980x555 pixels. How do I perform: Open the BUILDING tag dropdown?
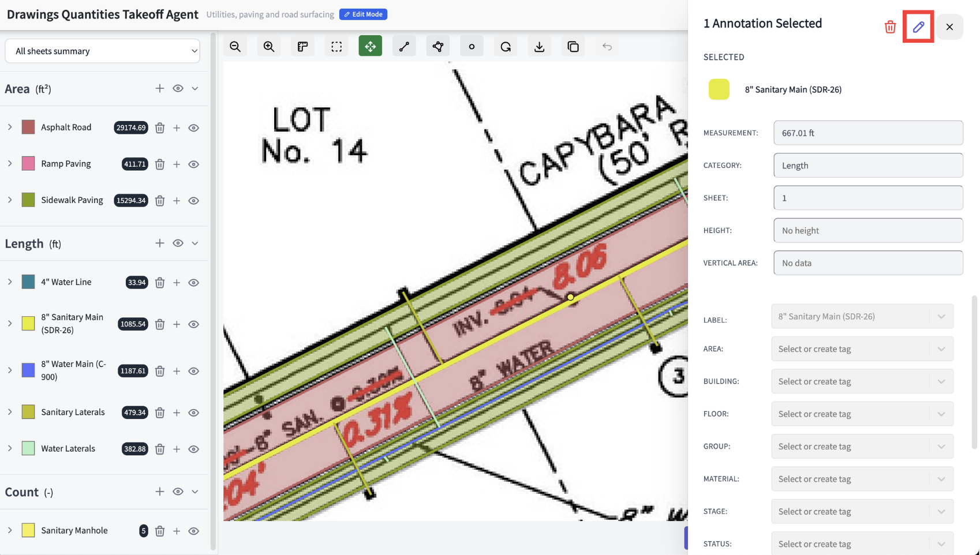tap(862, 381)
